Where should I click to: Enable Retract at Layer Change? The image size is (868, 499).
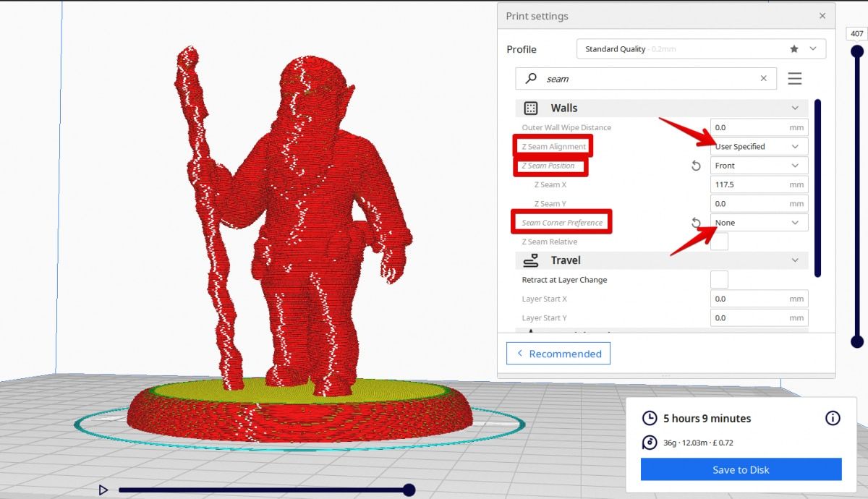coord(719,279)
